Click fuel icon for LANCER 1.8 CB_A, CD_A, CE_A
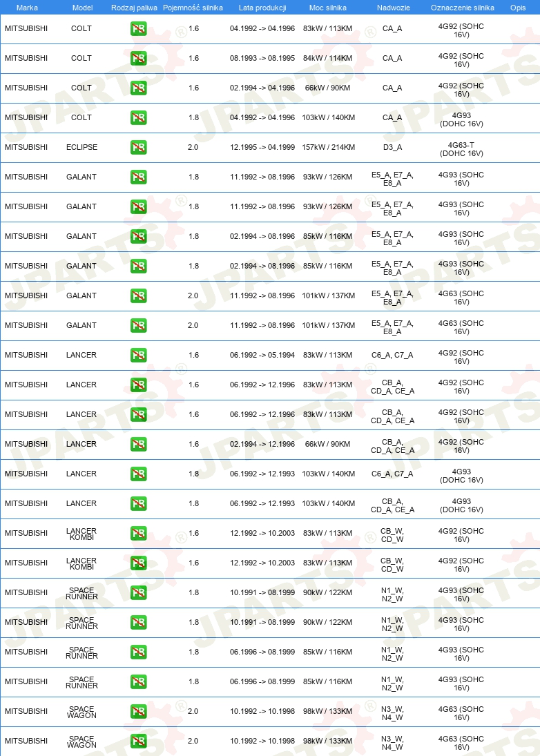The height and width of the screenshot is (756, 540). tap(138, 503)
